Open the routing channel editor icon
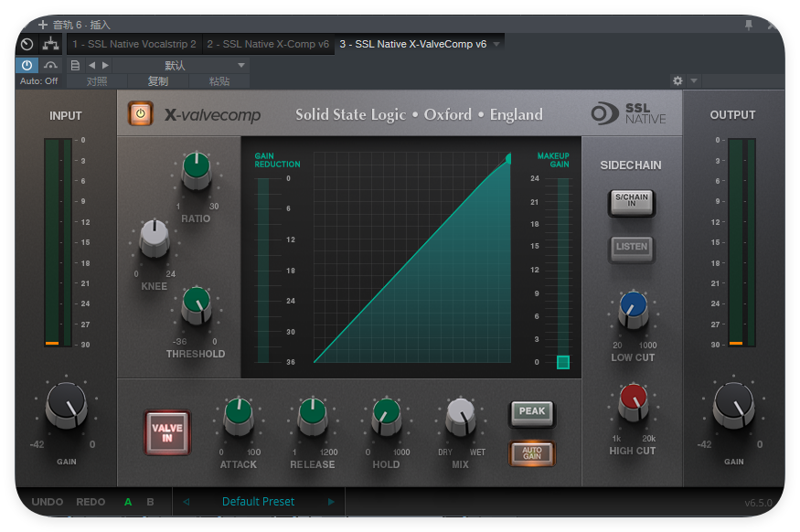 pyautogui.click(x=50, y=45)
